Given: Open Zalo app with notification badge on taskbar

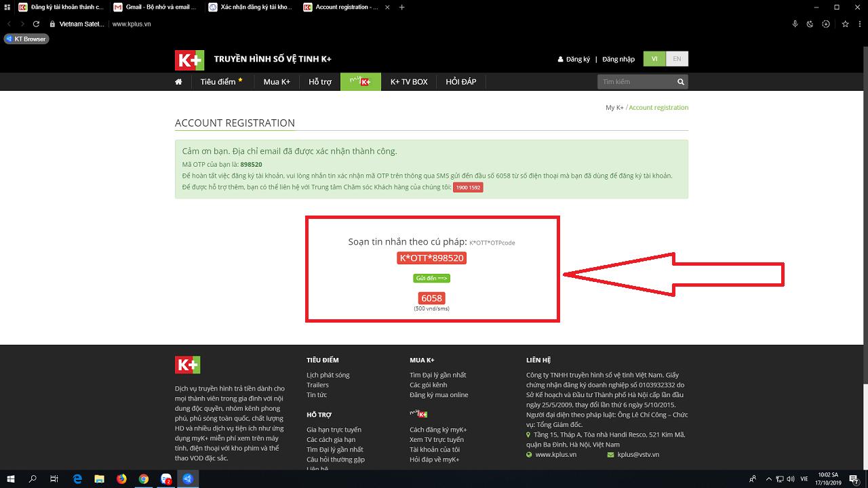Looking at the screenshot, I should [166, 479].
